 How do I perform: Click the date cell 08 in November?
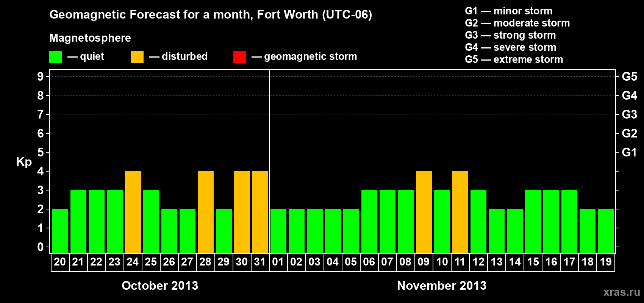pyautogui.click(x=406, y=262)
